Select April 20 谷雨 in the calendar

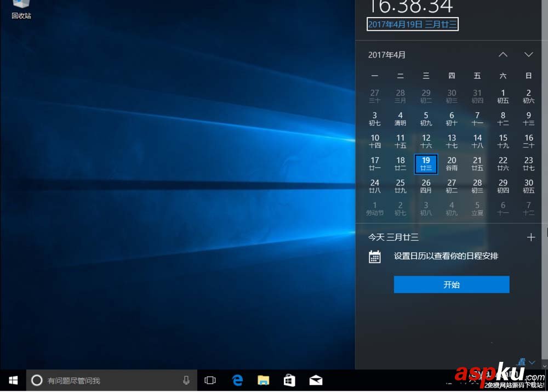452,164
